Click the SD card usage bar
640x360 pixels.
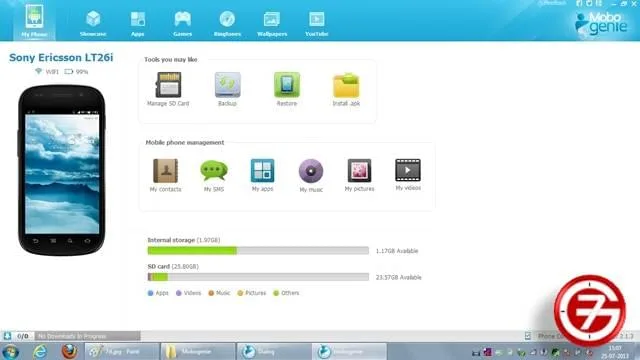coord(258,277)
